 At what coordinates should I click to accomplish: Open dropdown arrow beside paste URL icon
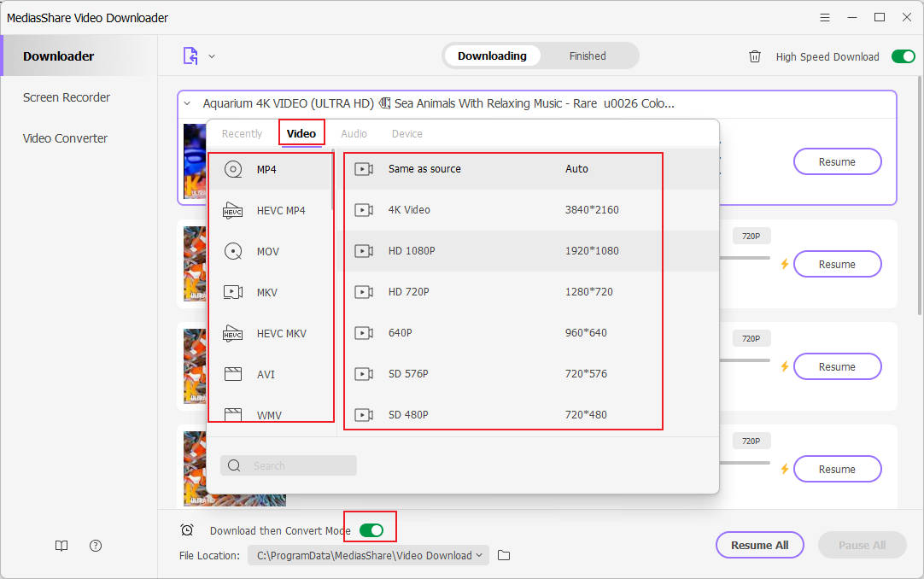pyautogui.click(x=212, y=56)
